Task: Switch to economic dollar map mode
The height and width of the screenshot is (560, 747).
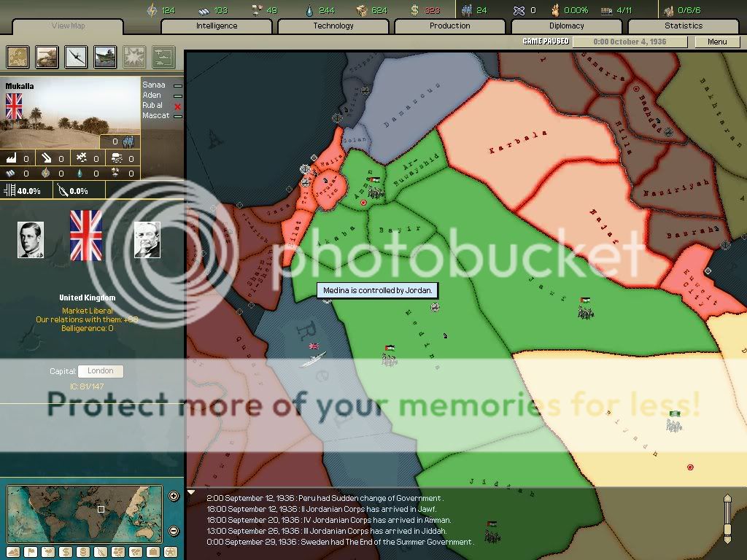Action: coord(65,551)
